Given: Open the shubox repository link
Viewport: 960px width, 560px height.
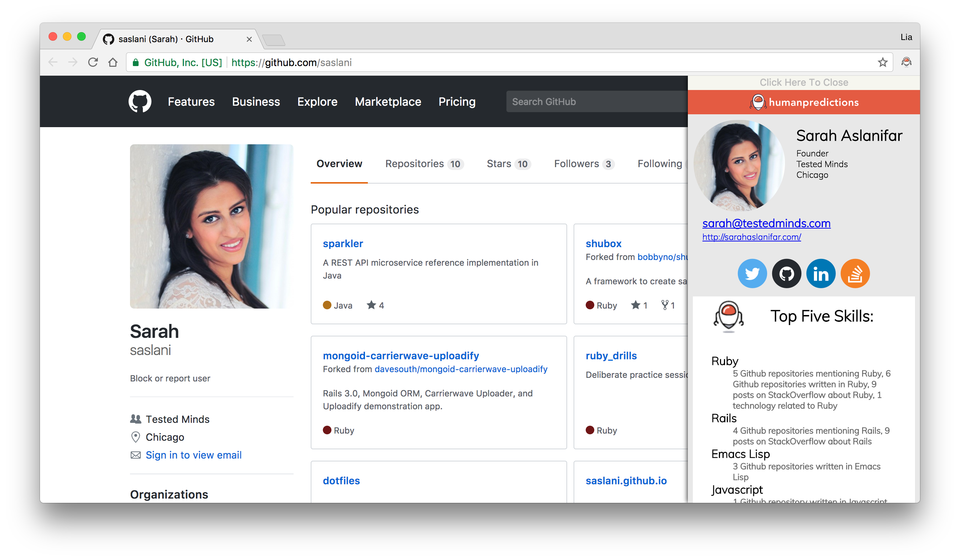Looking at the screenshot, I should tap(604, 244).
